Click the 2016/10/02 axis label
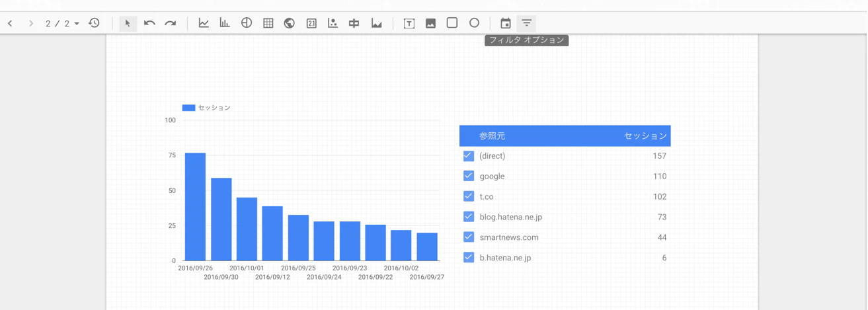Screen dimensions: 868x310 coord(401,268)
